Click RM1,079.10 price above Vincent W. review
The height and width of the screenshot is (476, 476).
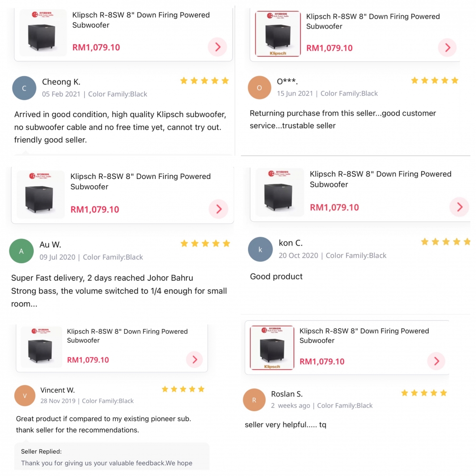click(88, 360)
